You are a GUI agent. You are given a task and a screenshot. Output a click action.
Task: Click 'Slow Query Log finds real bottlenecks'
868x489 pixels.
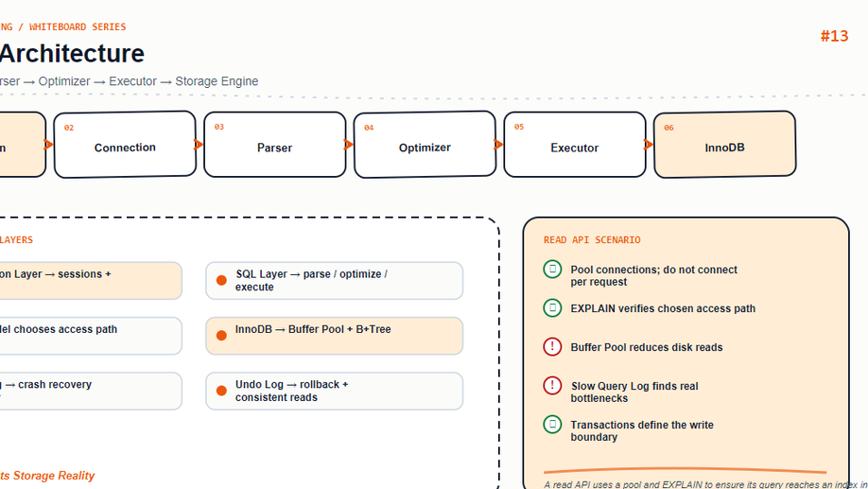[634, 393]
